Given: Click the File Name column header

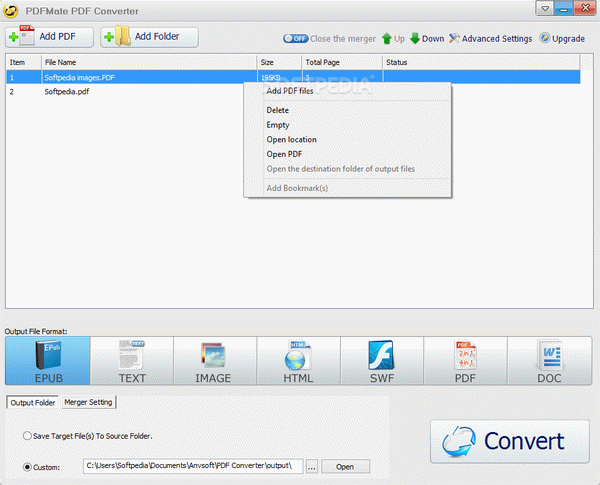Looking at the screenshot, I should (149, 62).
